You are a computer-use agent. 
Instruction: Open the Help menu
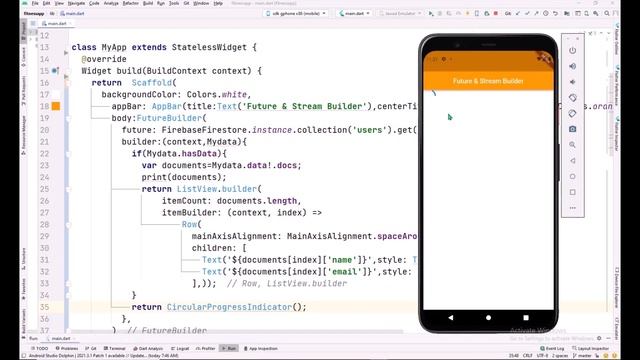pyautogui.click(x=218, y=3)
